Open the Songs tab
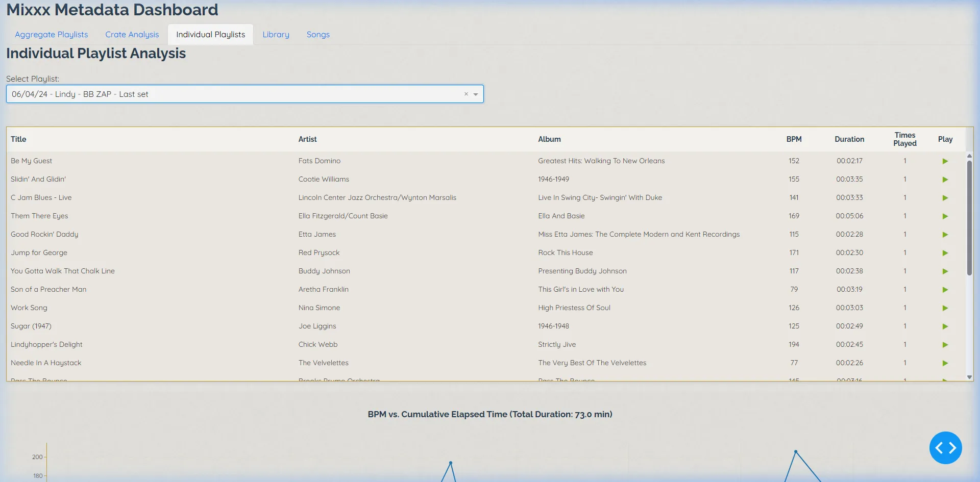This screenshot has width=980, height=482. pyautogui.click(x=318, y=35)
